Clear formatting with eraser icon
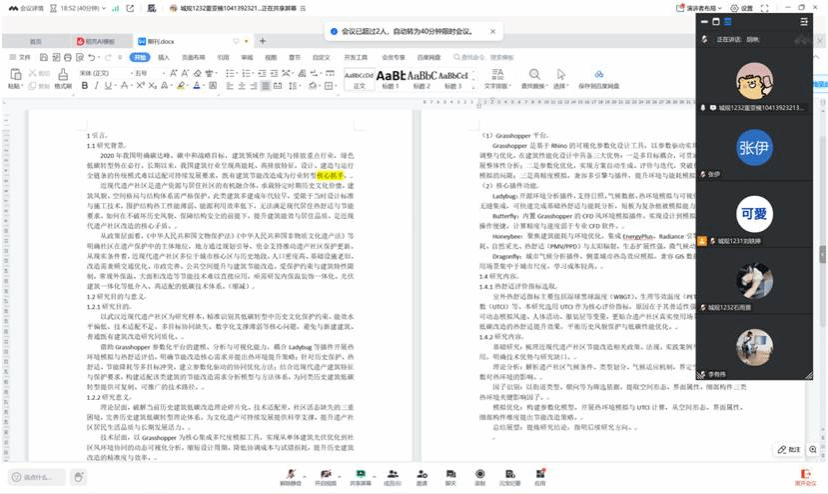The image size is (828, 494). click(x=197, y=73)
